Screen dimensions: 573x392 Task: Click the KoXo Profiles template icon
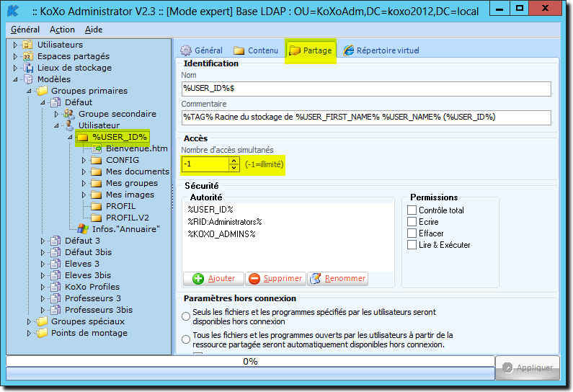[55, 287]
